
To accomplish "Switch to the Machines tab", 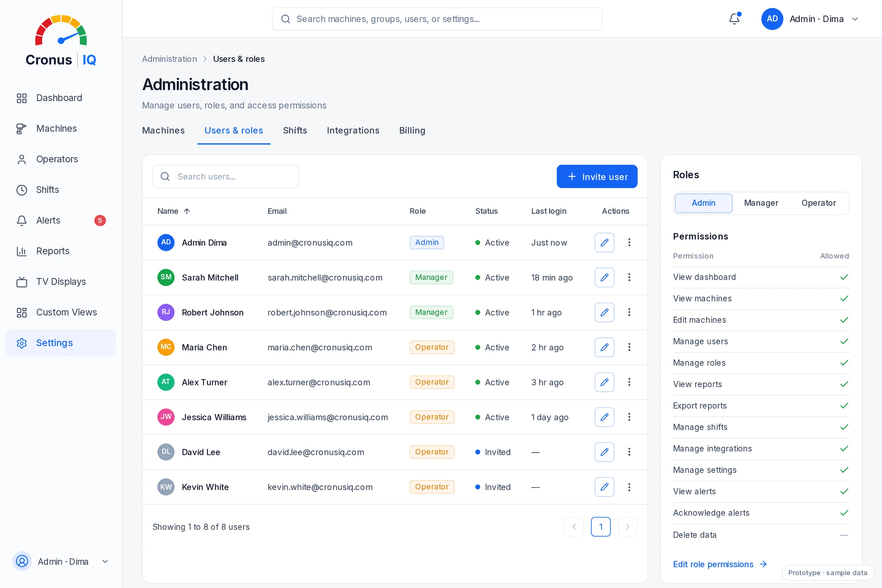I will (163, 130).
